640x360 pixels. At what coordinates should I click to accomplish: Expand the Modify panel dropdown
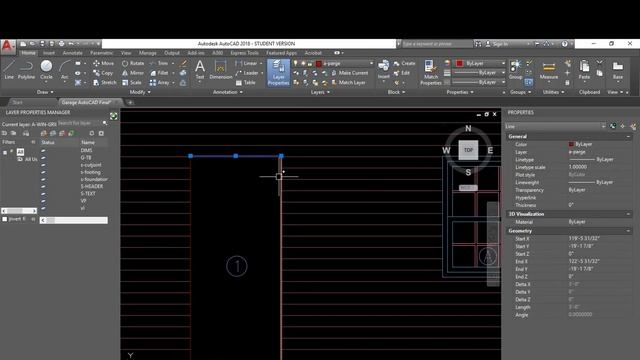tap(140, 92)
